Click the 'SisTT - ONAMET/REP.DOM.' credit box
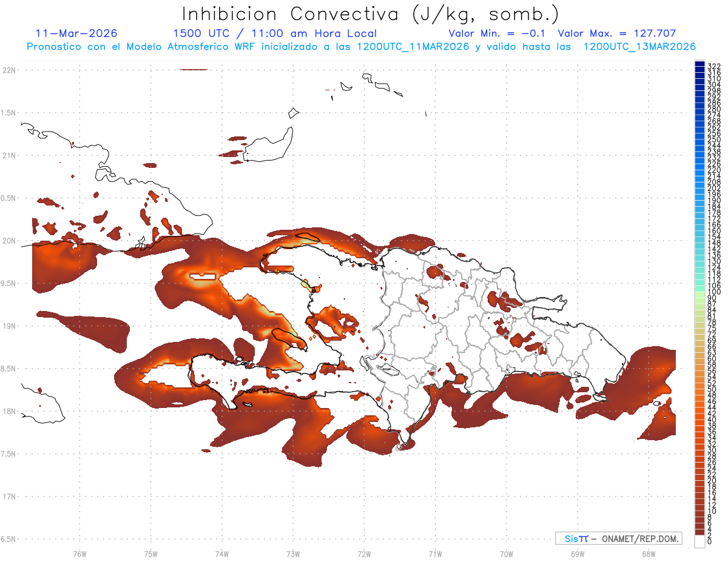Screen dimensions: 728x562 click(x=619, y=538)
